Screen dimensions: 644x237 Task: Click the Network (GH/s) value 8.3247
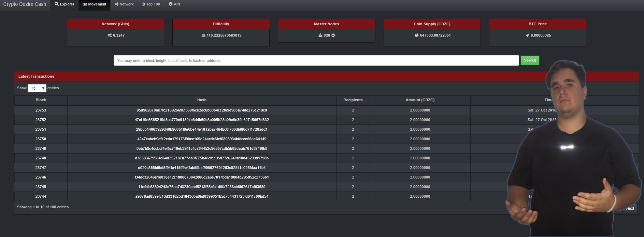[119, 35]
